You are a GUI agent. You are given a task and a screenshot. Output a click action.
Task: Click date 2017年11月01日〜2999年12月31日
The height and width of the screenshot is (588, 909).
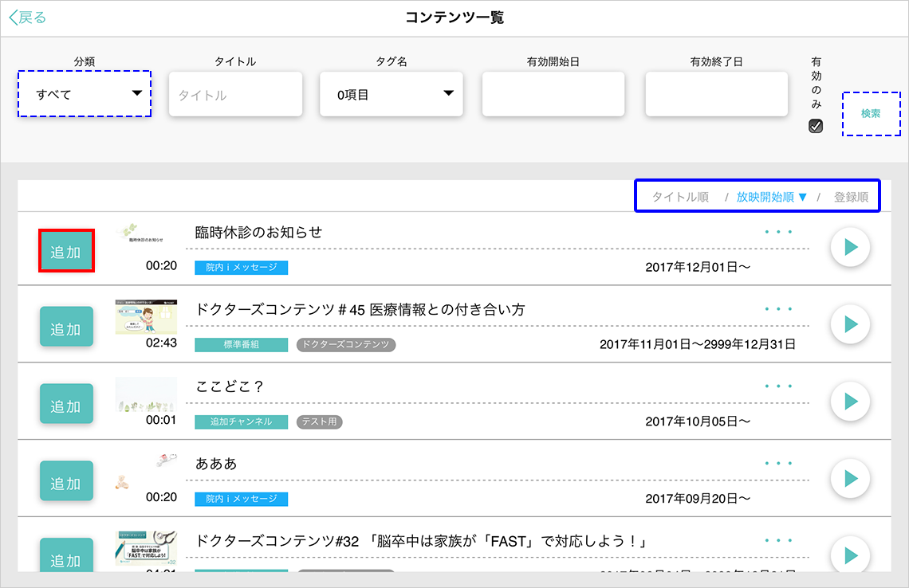click(698, 344)
